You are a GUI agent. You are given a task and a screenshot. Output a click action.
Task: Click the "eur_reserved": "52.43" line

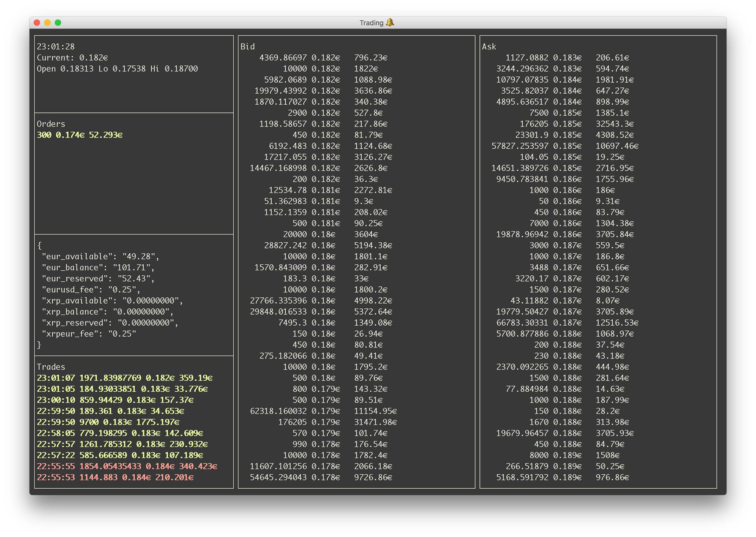coord(98,278)
